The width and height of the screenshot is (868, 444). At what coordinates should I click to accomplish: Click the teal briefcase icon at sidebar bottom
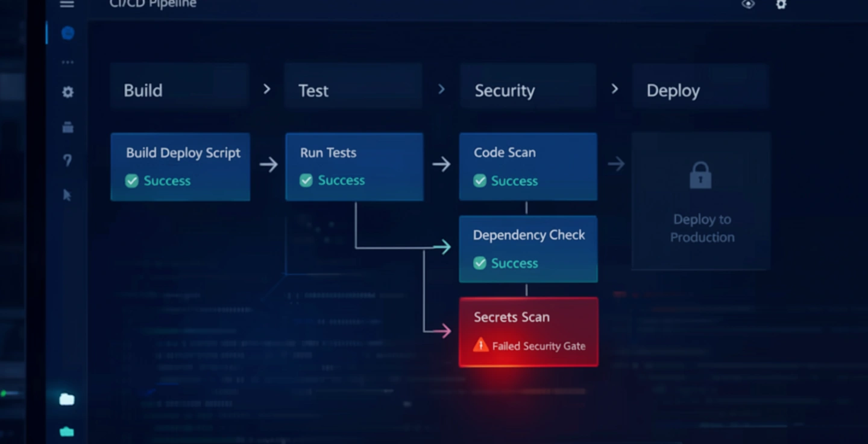tap(67, 431)
